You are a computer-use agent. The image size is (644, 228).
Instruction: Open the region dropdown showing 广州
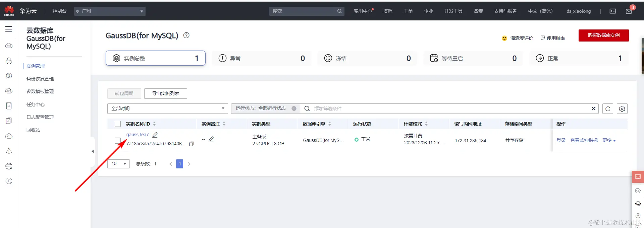point(110,11)
